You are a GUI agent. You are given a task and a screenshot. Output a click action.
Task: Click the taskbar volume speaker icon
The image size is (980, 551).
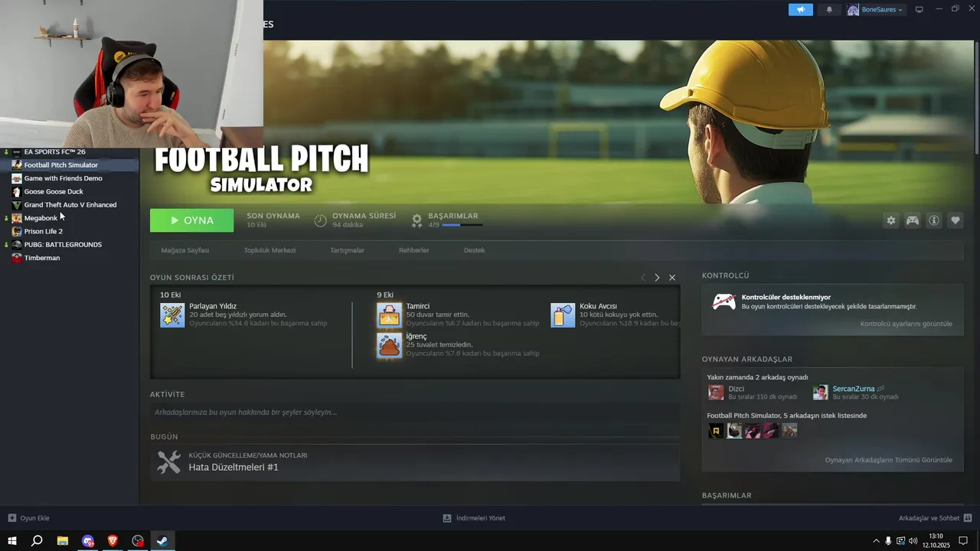(913, 541)
